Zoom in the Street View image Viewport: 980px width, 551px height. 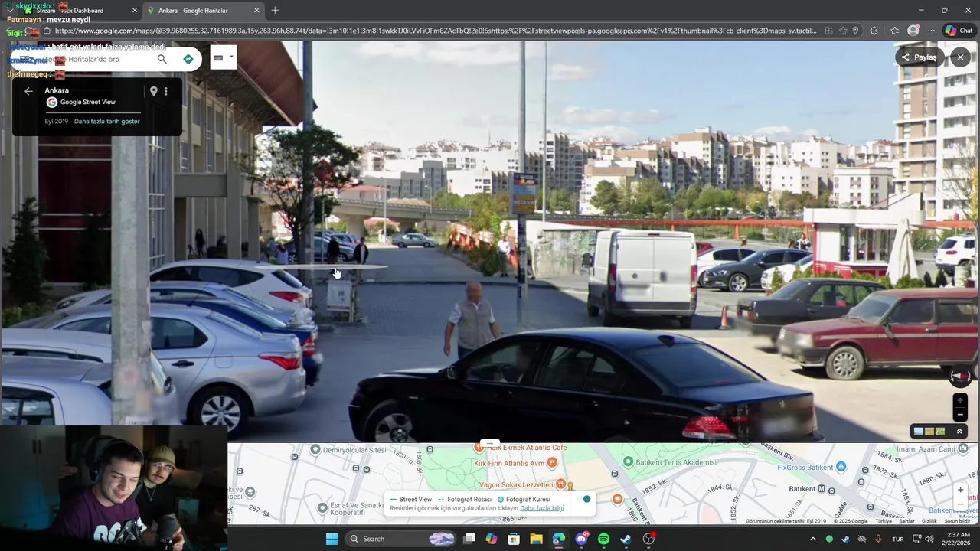960,400
